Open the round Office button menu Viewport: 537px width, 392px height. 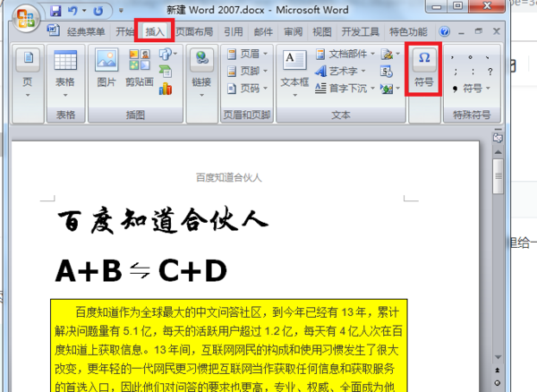click(26, 18)
